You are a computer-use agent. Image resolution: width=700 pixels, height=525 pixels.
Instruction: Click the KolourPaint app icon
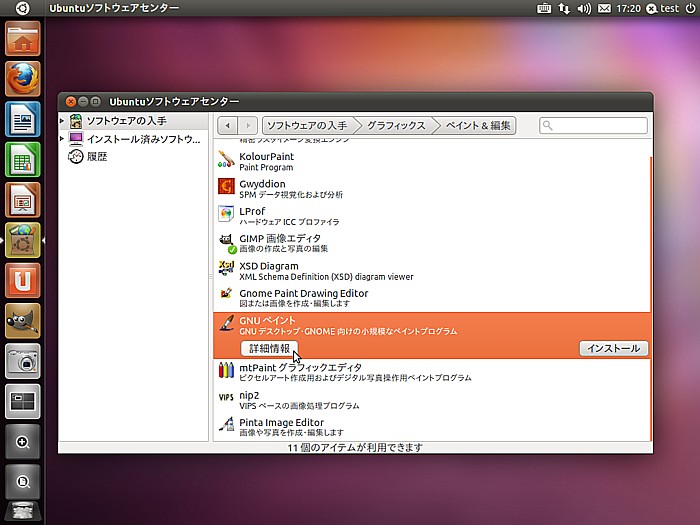[x=226, y=159]
